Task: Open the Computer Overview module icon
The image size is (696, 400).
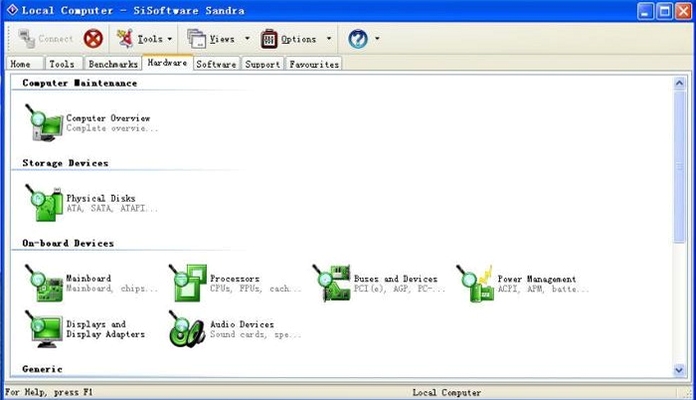Action: [x=44, y=123]
